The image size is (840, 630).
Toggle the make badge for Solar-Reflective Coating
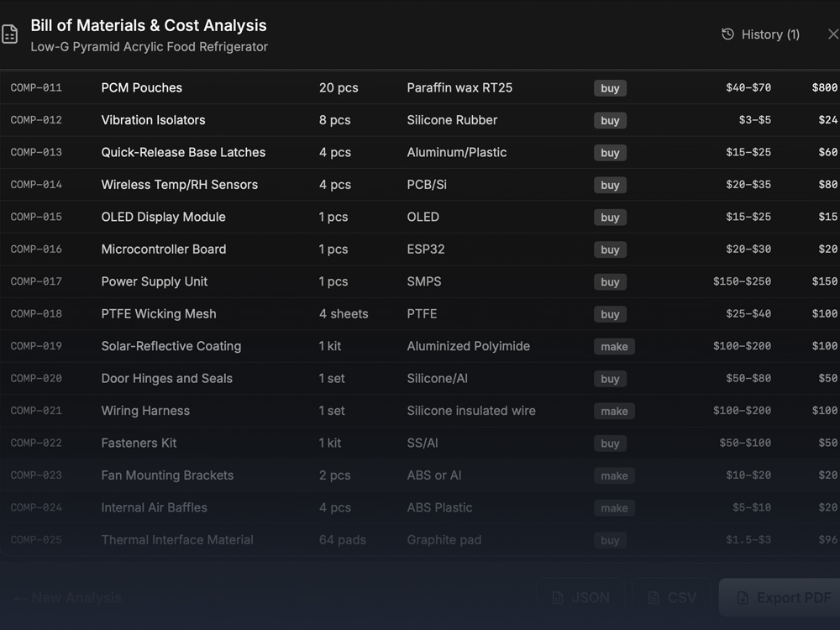click(x=614, y=346)
